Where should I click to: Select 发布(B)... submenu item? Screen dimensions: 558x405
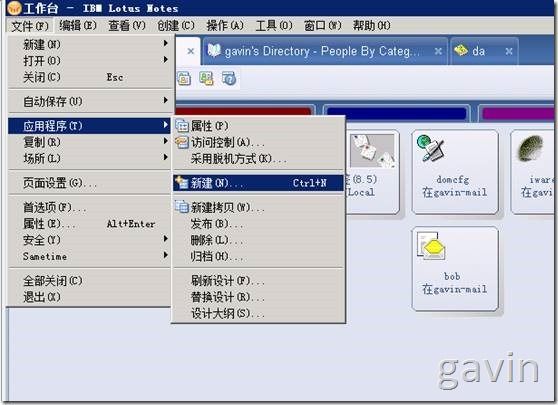[x=258, y=224]
